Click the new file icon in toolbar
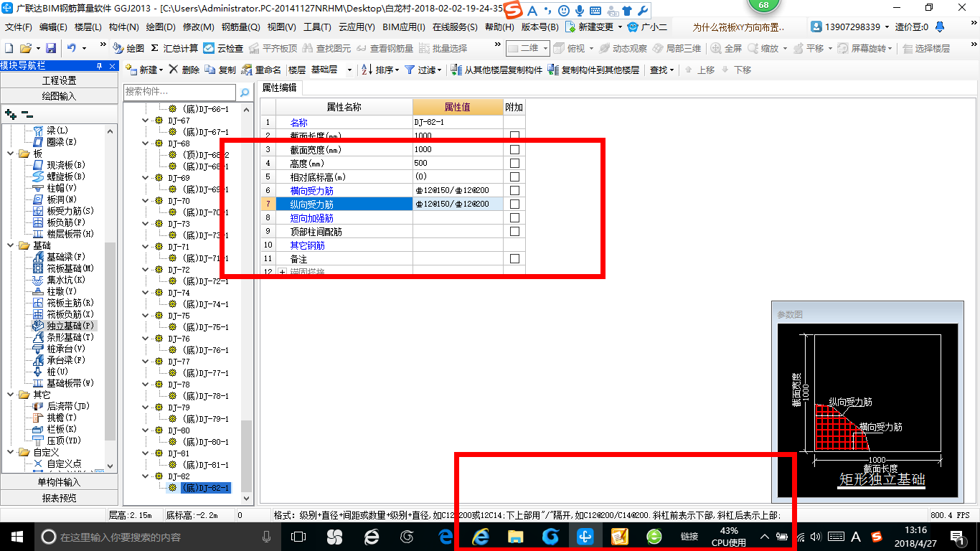This screenshot has width=980, height=551. (9, 48)
